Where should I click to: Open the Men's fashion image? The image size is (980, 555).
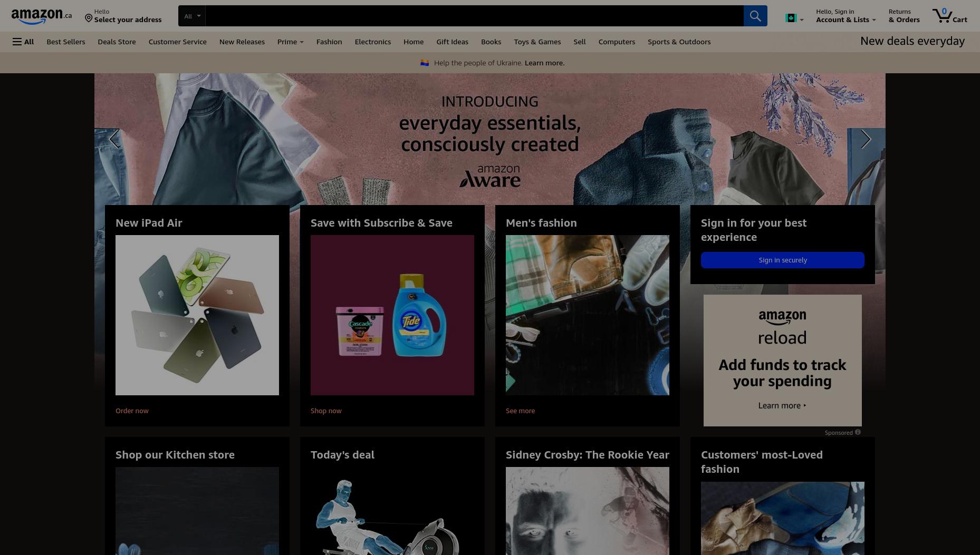pos(588,315)
